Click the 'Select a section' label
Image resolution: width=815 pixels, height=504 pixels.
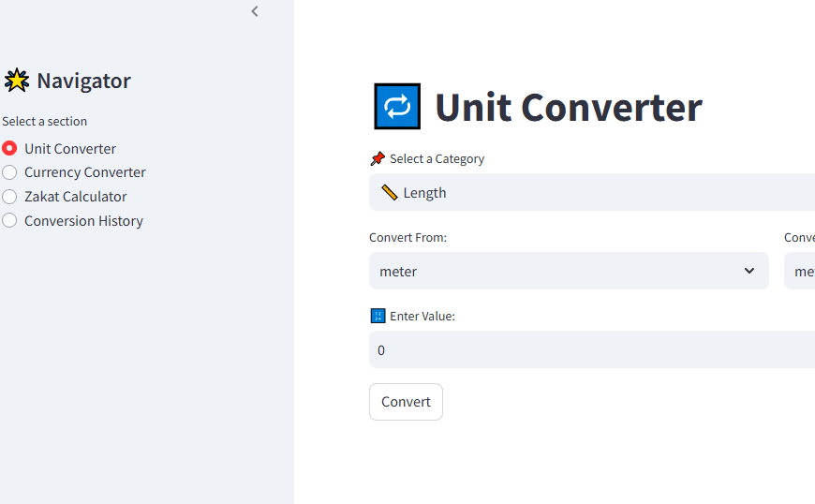coord(45,121)
